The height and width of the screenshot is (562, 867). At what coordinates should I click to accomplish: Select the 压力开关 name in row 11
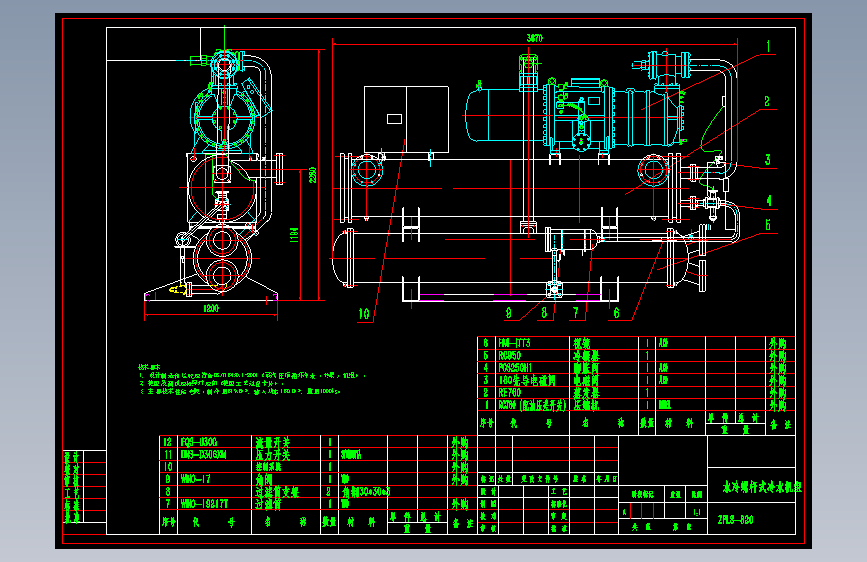click(x=272, y=455)
